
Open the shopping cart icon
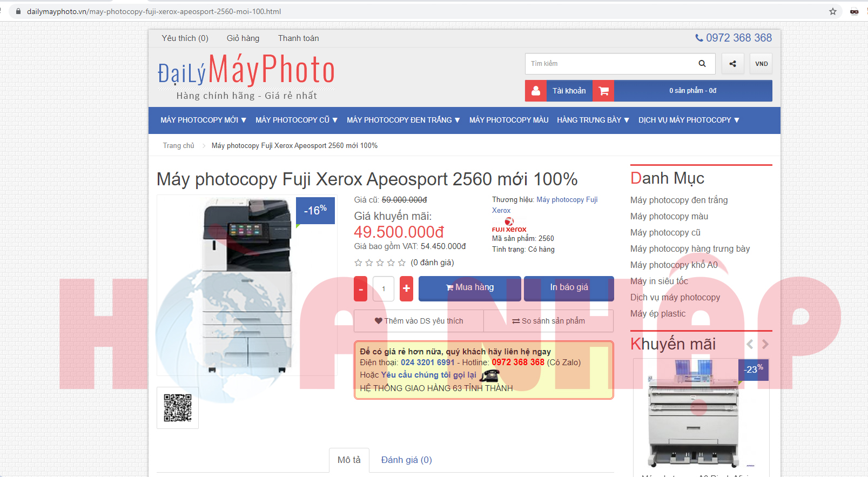[603, 91]
